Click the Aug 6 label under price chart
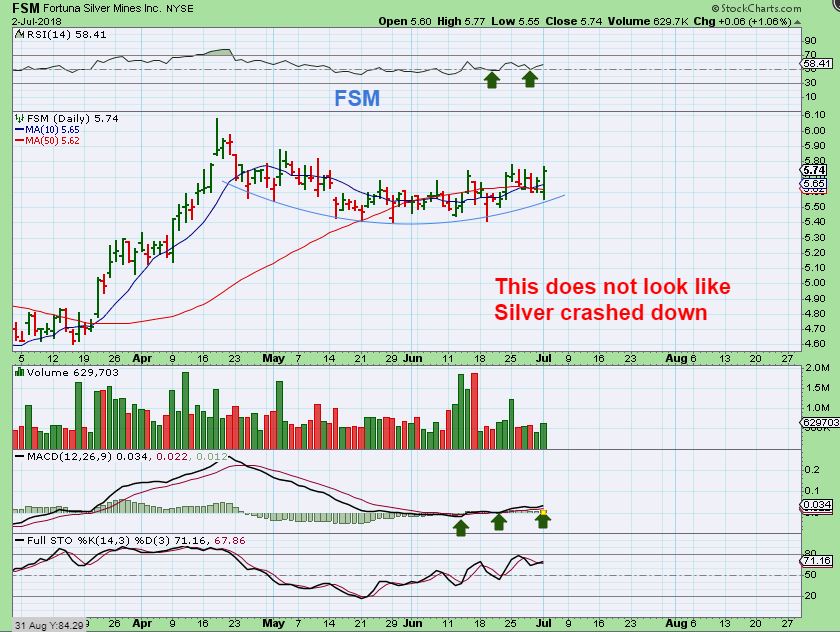 pyautogui.click(x=681, y=358)
